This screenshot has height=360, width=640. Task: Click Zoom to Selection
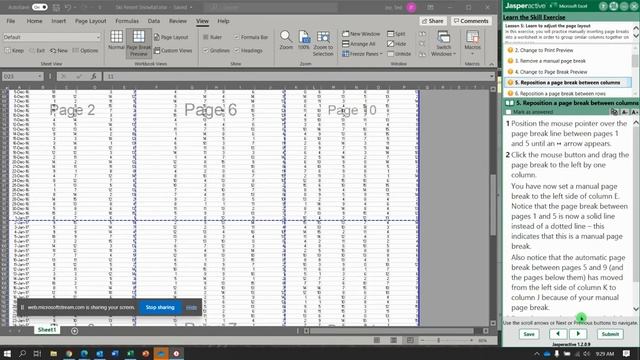[323, 43]
